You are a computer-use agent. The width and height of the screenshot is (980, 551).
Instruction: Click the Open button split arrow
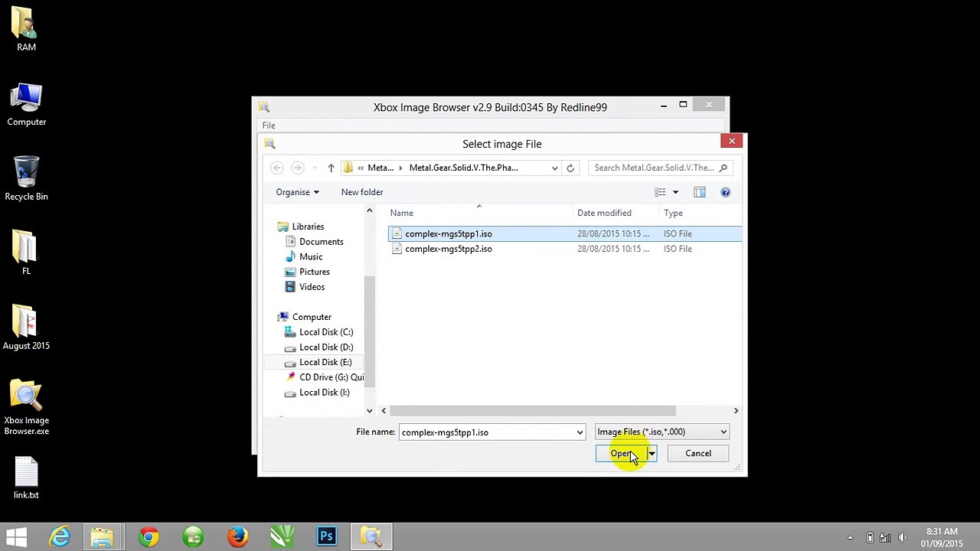click(652, 453)
